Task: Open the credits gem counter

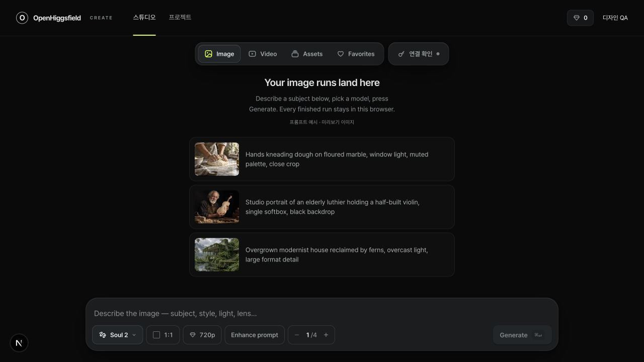Action: (580, 18)
